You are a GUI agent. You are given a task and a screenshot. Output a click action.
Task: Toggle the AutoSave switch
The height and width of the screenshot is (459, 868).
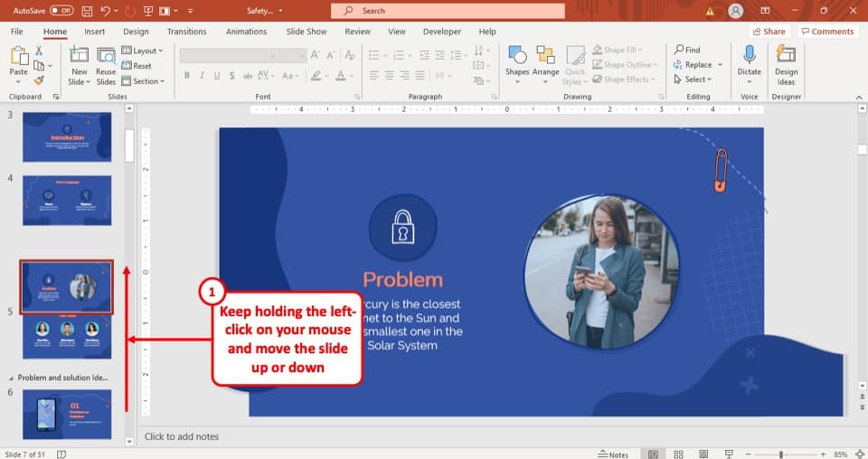click(61, 11)
